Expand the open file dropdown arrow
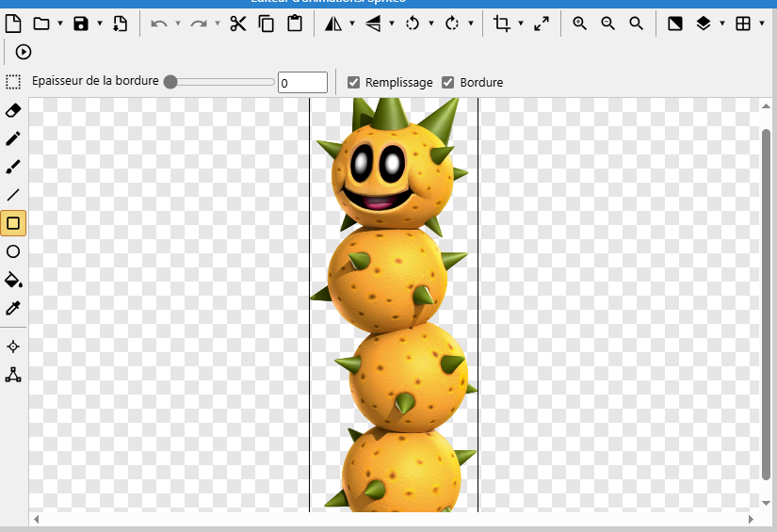Viewport: 777px width, 532px height. pos(60,24)
